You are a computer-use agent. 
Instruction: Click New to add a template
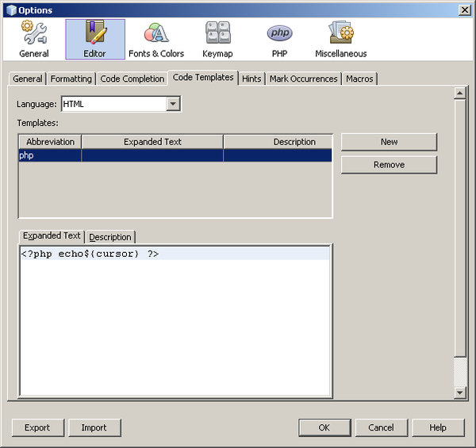point(389,142)
